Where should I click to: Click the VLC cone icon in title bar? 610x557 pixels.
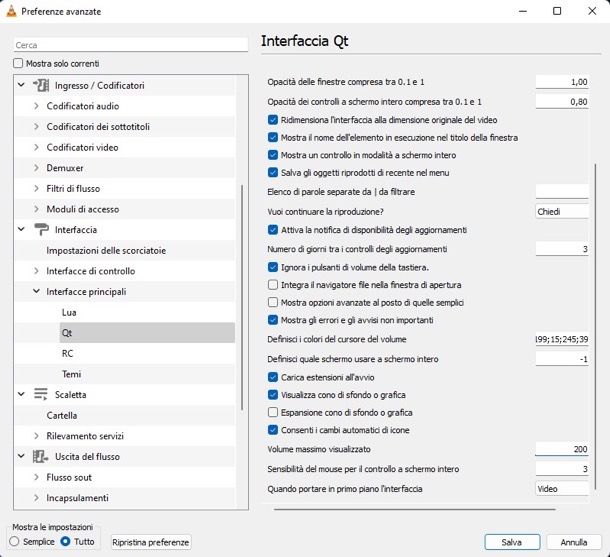point(12,11)
